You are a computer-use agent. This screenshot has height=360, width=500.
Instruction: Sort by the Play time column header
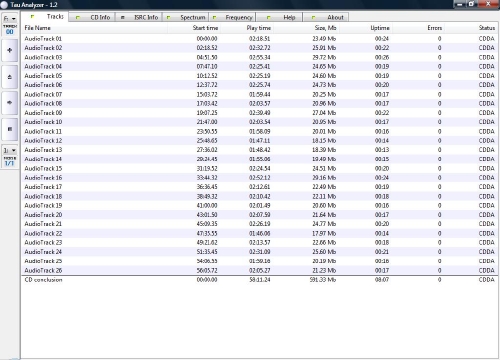point(247,28)
